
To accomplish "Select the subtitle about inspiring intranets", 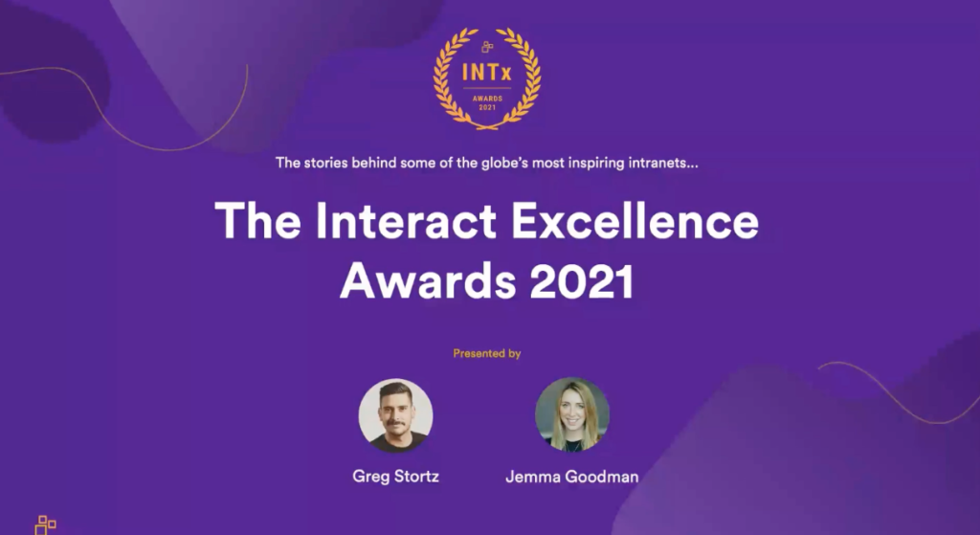I will pyautogui.click(x=487, y=163).
